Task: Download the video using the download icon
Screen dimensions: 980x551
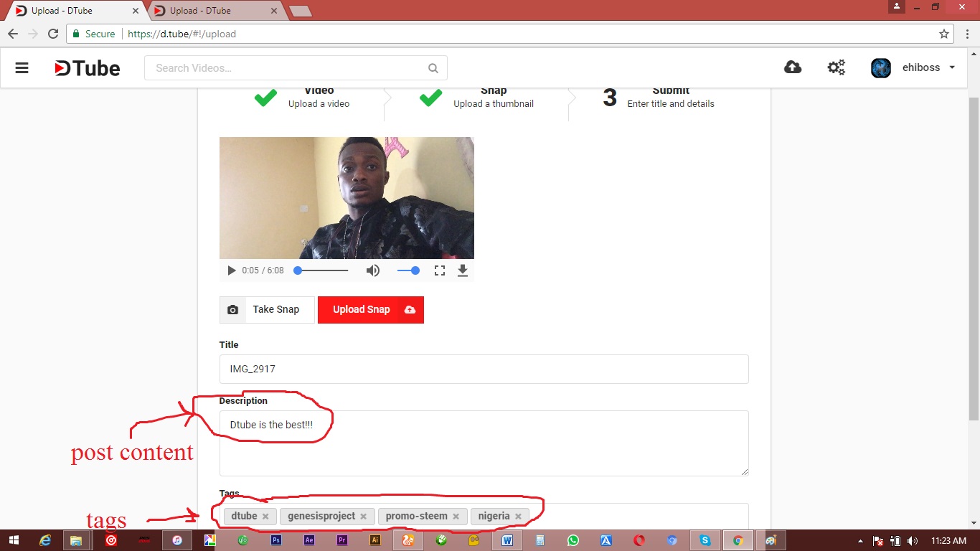Action: pyautogui.click(x=463, y=270)
